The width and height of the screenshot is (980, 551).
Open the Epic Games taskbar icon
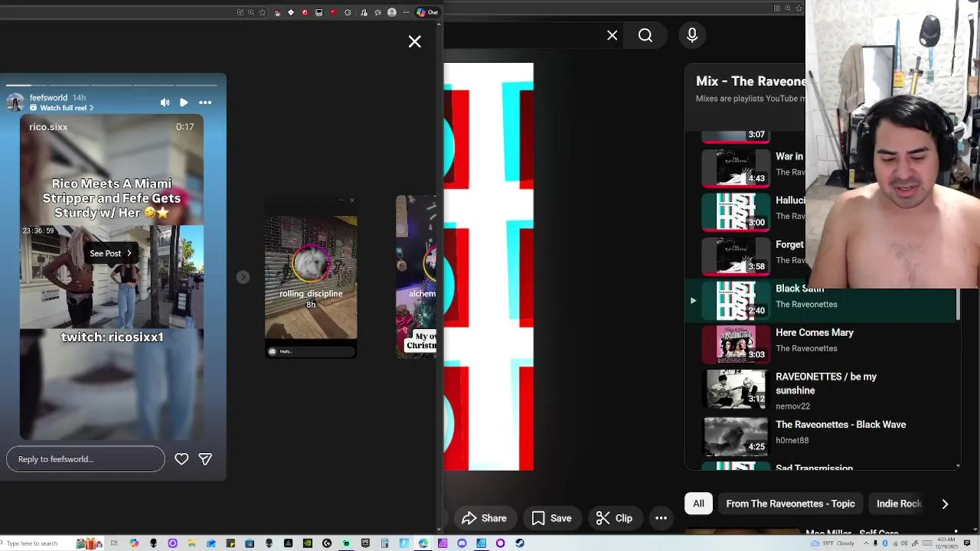[365, 543]
